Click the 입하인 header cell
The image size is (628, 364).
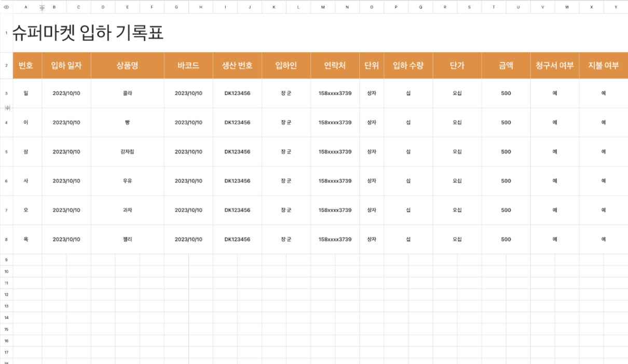tap(286, 65)
